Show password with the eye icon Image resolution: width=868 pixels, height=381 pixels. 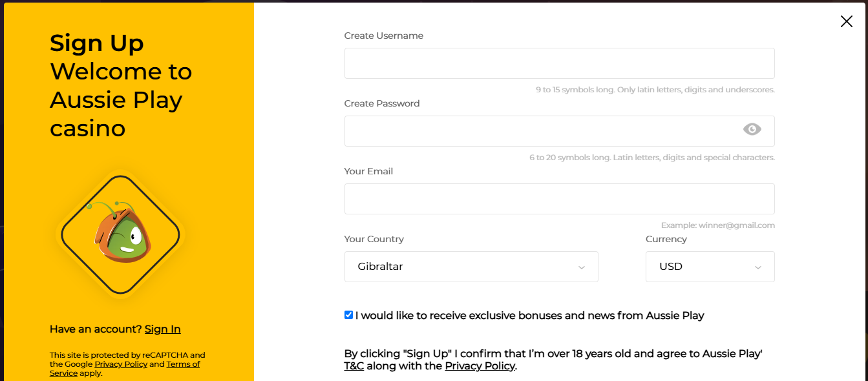(x=752, y=129)
